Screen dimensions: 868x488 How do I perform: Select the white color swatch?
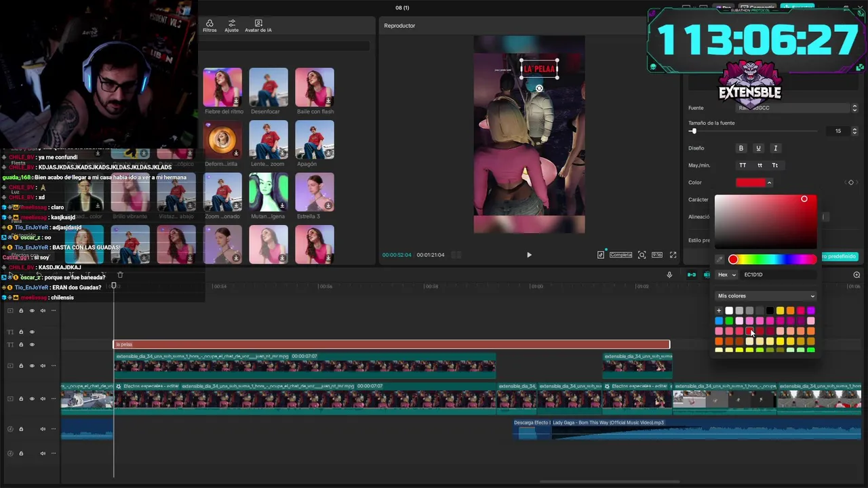click(x=729, y=311)
